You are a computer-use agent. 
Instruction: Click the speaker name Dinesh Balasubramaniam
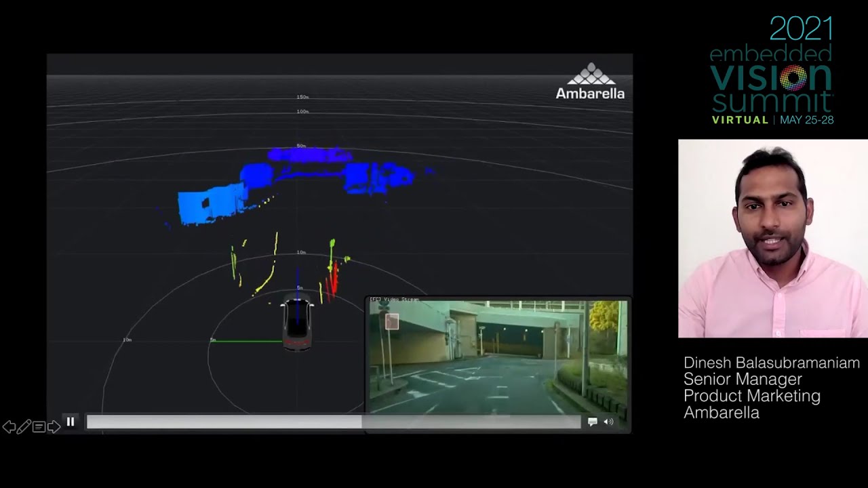(771, 363)
